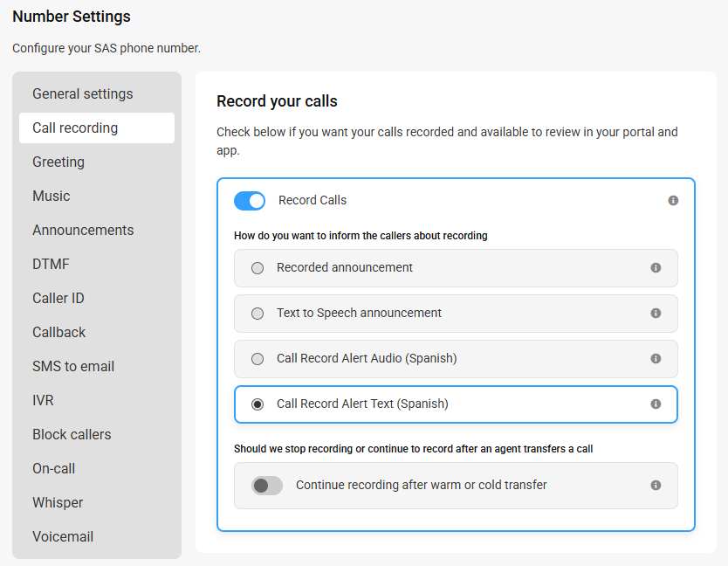
Task: Select Recorded announcement radio button
Action: [258, 268]
